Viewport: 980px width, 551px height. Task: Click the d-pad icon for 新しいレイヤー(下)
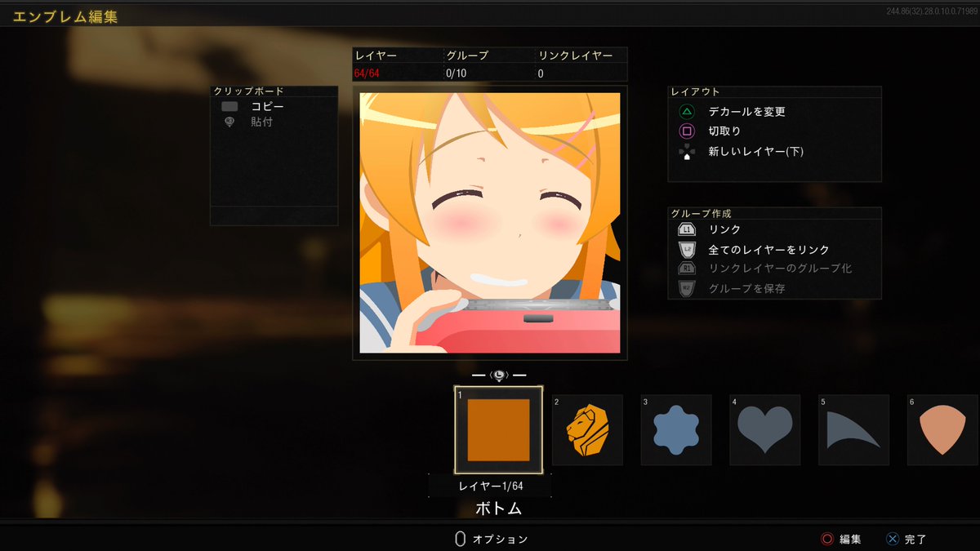(687, 151)
